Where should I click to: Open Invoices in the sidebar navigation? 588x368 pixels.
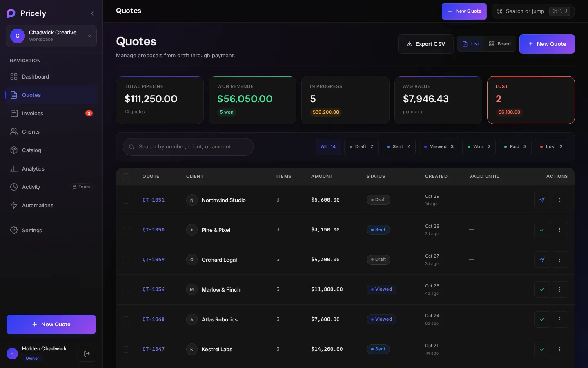pos(51,113)
